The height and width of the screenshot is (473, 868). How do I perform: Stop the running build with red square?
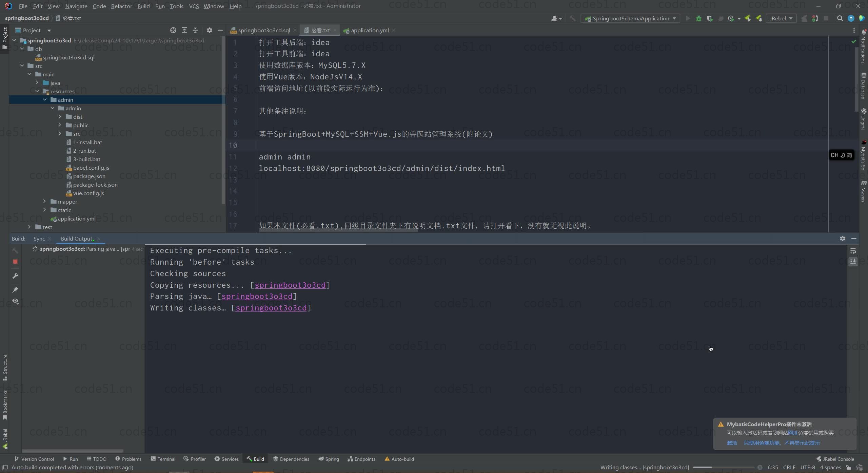(15, 262)
